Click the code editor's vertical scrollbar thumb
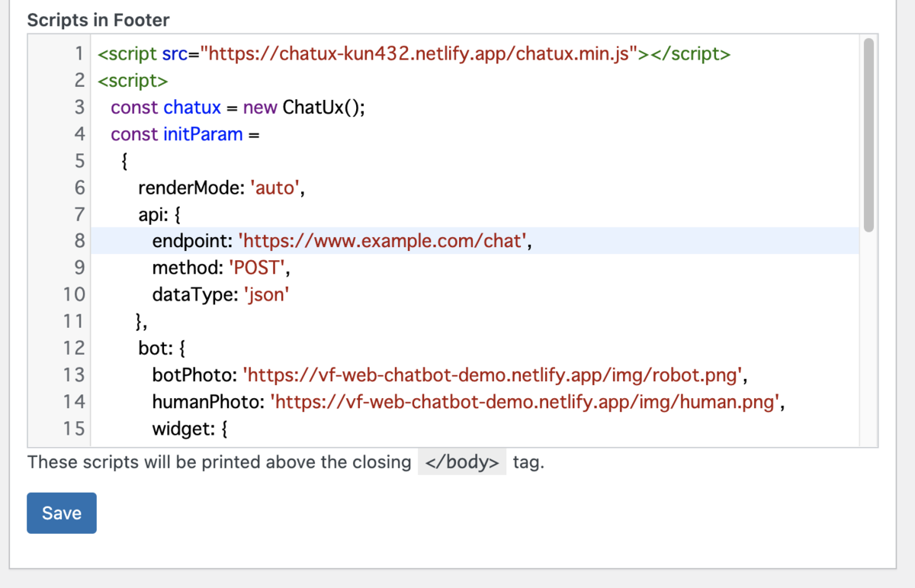 868,134
